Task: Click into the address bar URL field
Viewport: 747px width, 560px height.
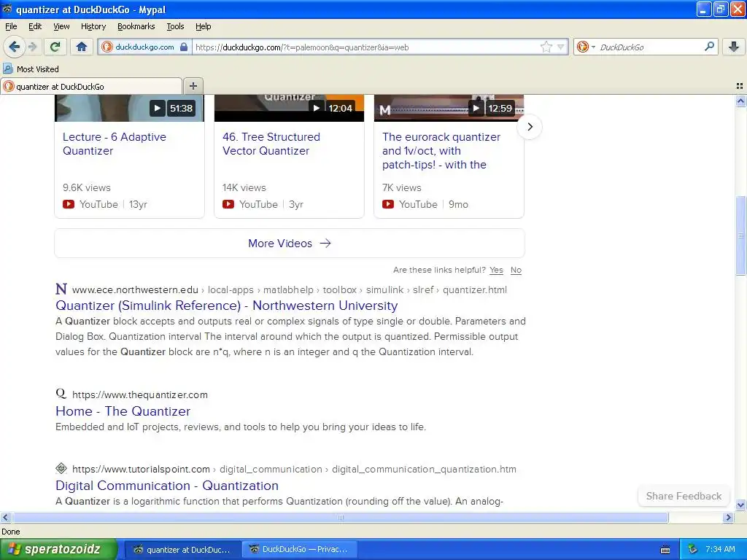Action: pyautogui.click(x=365, y=47)
